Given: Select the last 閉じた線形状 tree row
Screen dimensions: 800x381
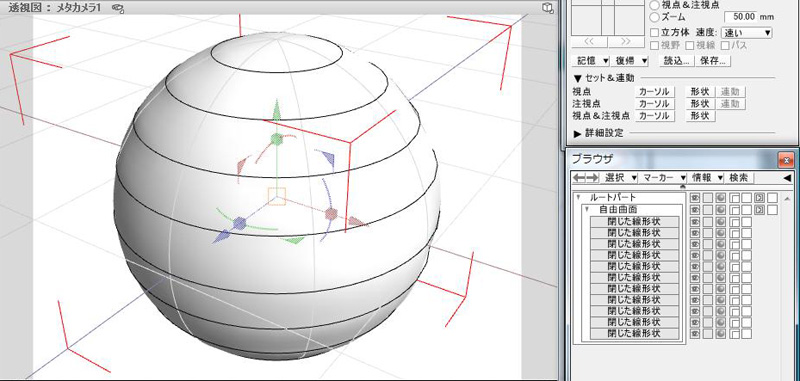Looking at the screenshot, I should coord(635,334).
